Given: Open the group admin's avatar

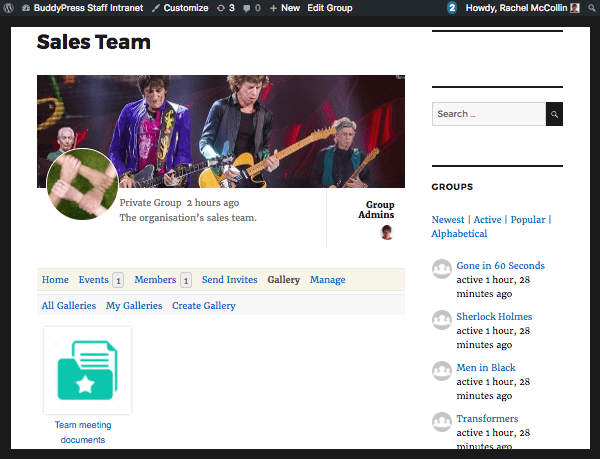Looking at the screenshot, I should (387, 232).
